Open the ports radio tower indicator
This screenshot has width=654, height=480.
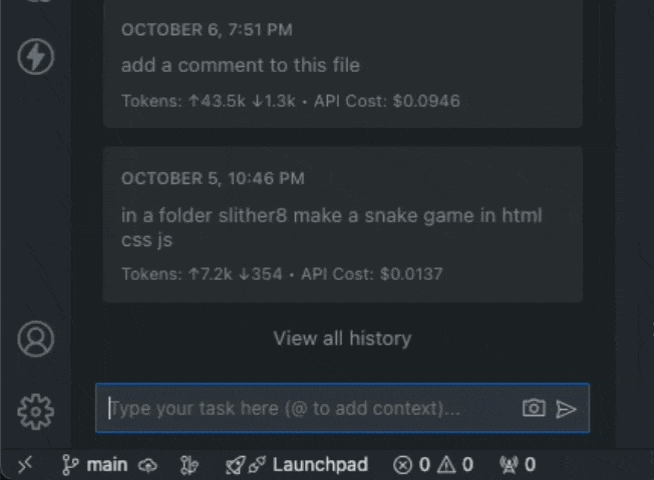[x=508, y=464]
